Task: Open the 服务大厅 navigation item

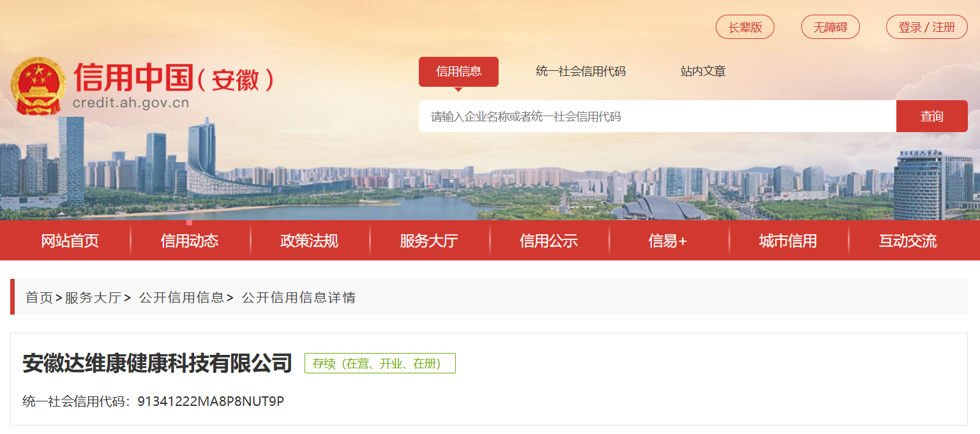Action: [429, 241]
